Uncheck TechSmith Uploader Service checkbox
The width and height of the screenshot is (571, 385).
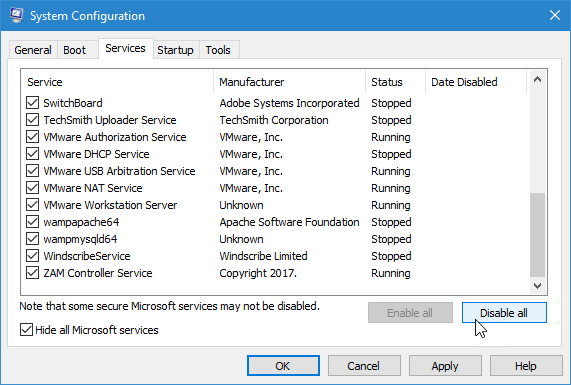[x=32, y=120]
